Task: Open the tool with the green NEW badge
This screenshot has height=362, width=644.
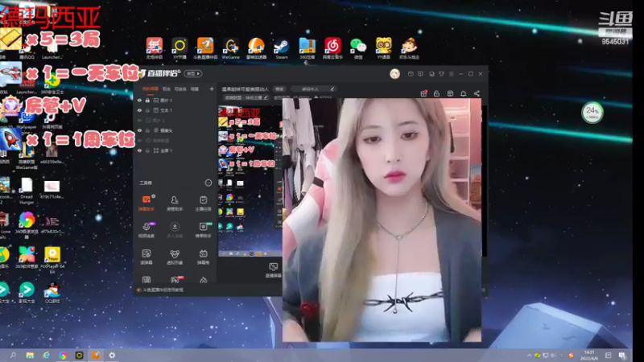Action: click(204, 229)
